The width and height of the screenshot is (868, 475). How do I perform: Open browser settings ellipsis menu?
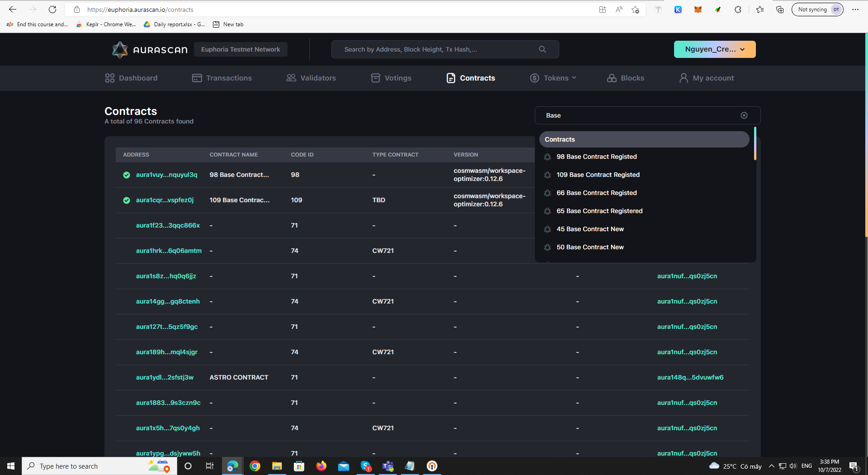pyautogui.click(x=855, y=9)
